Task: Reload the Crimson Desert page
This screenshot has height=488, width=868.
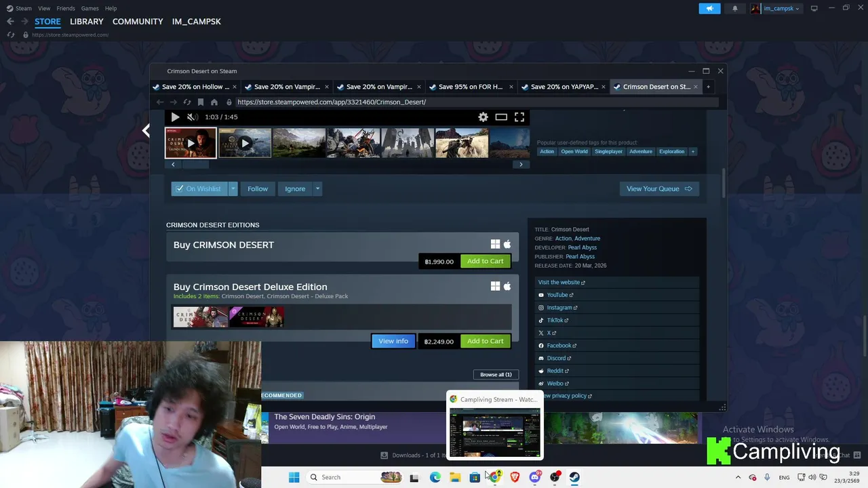Action: [187, 102]
